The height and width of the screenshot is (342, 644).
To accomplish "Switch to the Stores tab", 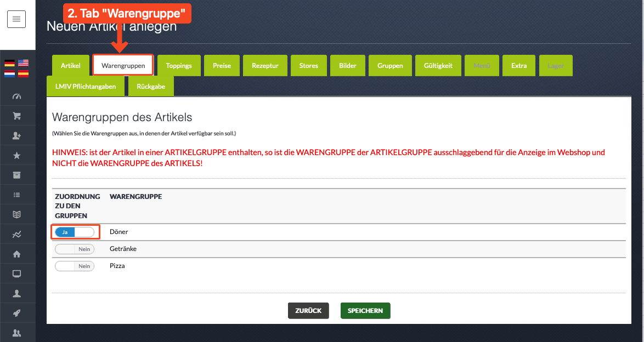I will [x=309, y=66].
